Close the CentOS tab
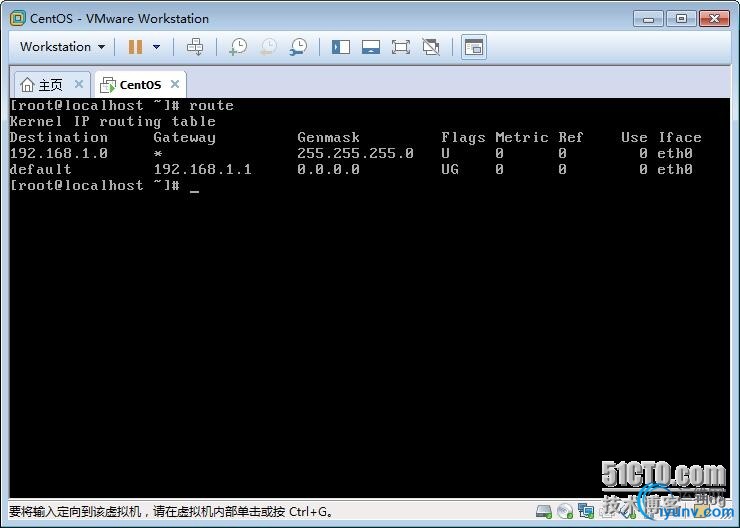Image resolution: width=740 pixels, height=528 pixels. tap(175, 84)
